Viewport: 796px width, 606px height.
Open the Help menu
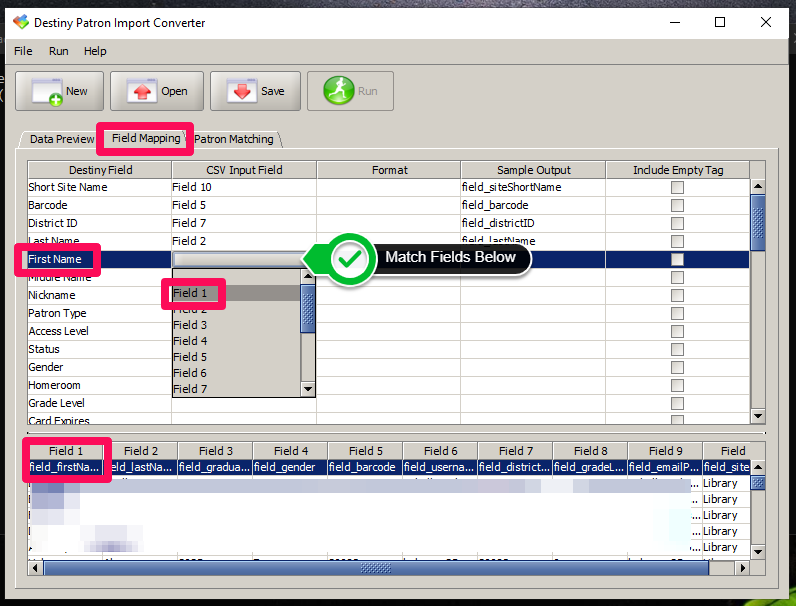(x=95, y=51)
